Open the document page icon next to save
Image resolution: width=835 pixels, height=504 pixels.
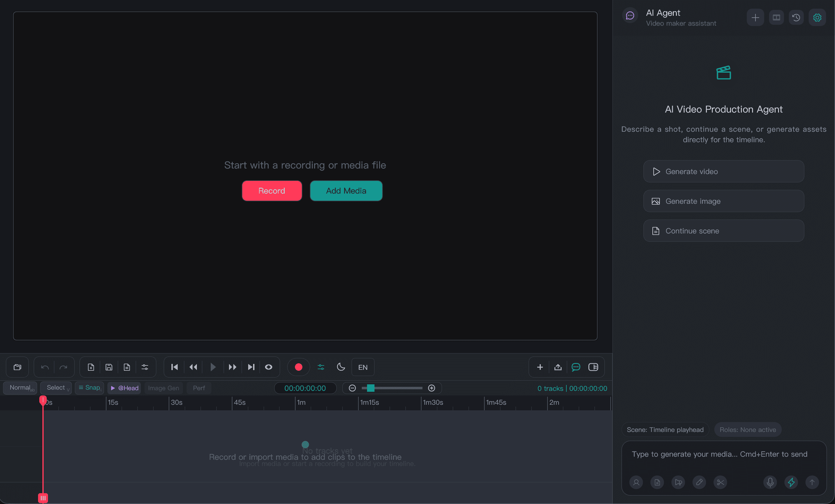pyautogui.click(x=127, y=367)
